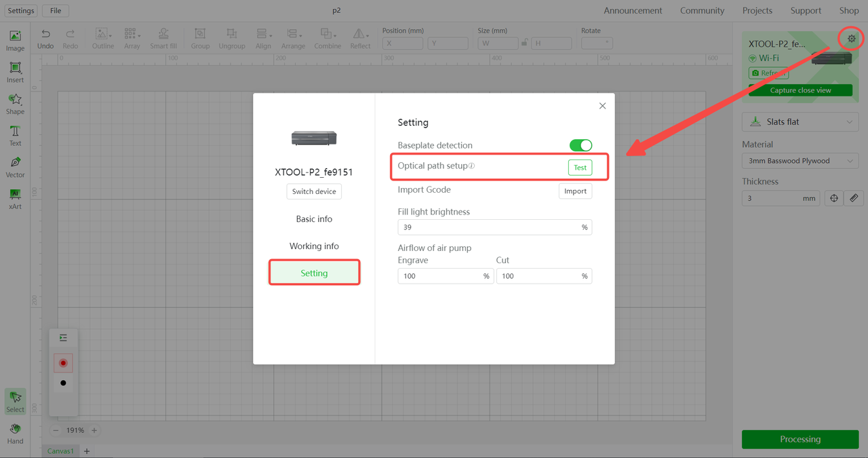Open the Support link
The image size is (868, 458).
click(x=806, y=11)
